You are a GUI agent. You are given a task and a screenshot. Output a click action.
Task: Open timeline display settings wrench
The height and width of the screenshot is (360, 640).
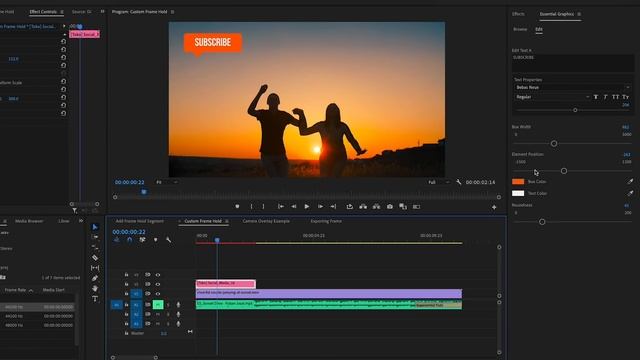[169, 240]
